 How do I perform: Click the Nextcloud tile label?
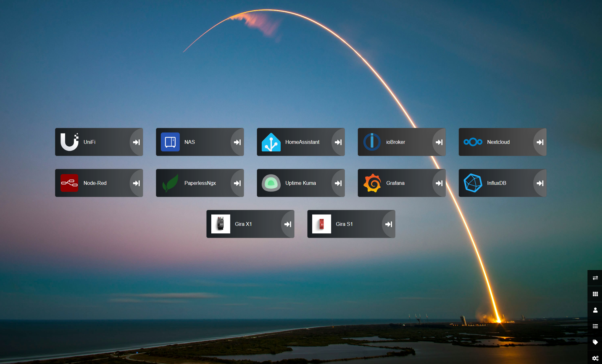(x=498, y=142)
